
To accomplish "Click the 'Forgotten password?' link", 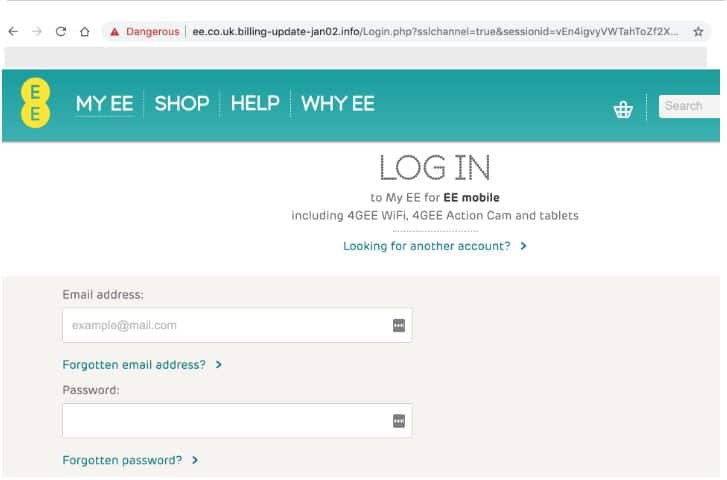I will point(122,460).
